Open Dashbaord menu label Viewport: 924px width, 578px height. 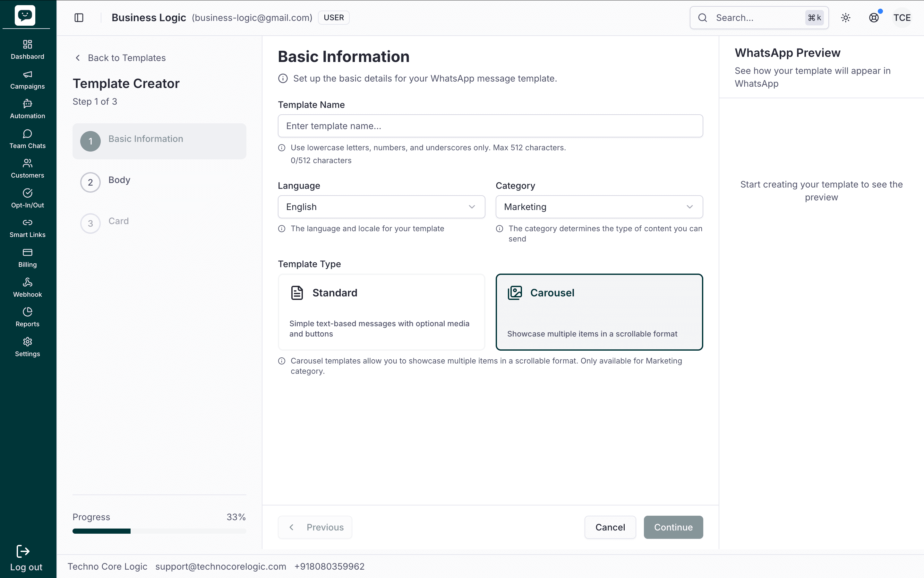point(28,57)
